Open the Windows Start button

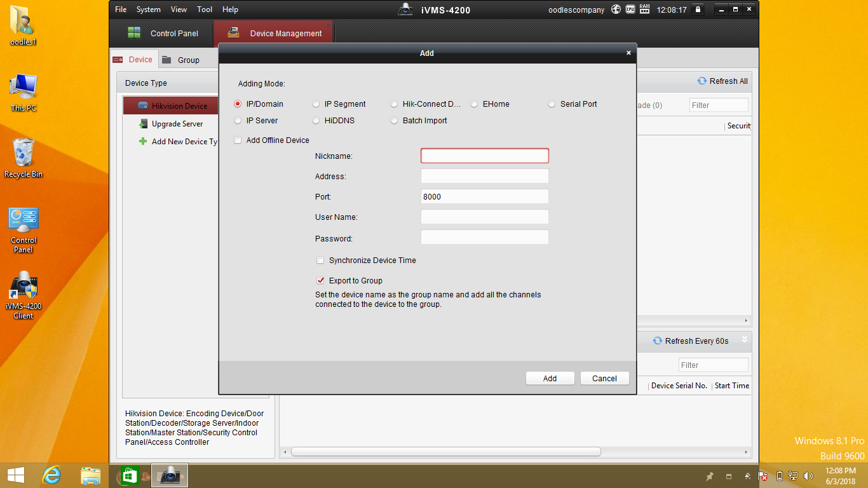[15, 475]
